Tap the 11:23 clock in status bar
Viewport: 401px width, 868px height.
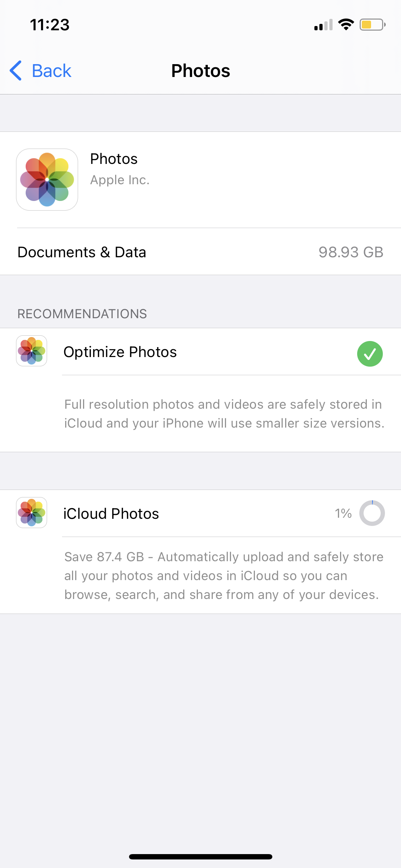[x=50, y=25]
